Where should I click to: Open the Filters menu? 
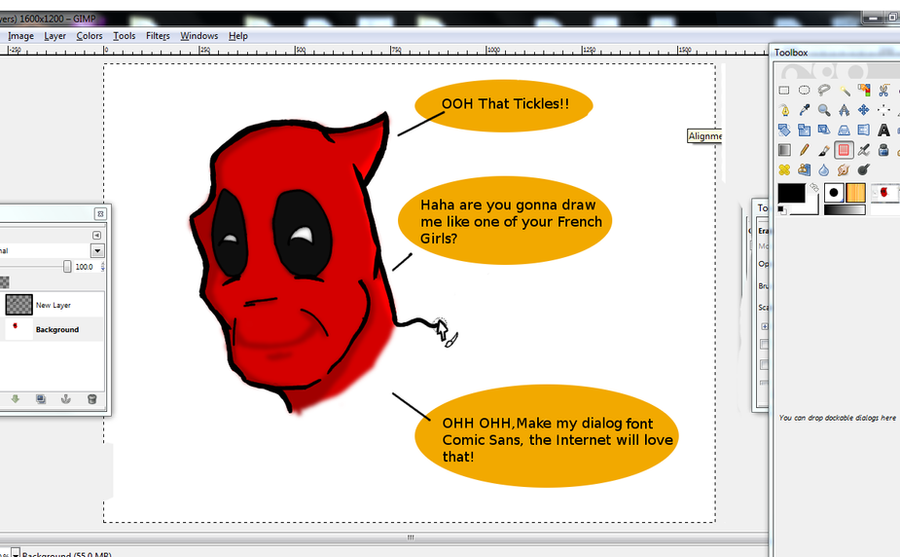158,36
